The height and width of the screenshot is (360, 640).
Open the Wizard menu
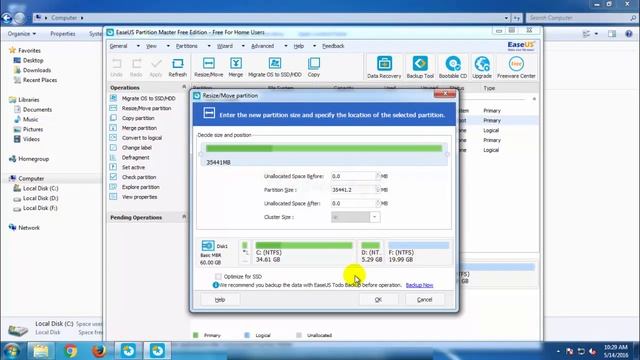(225, 46)
